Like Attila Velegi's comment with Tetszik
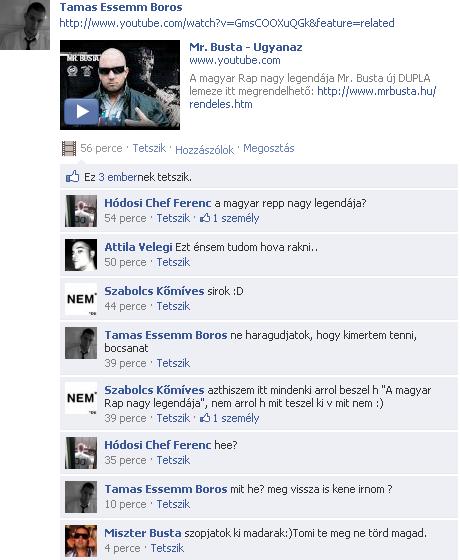This screenshot has height=560, width=460. pyautogui.click(x=173, y=262)
